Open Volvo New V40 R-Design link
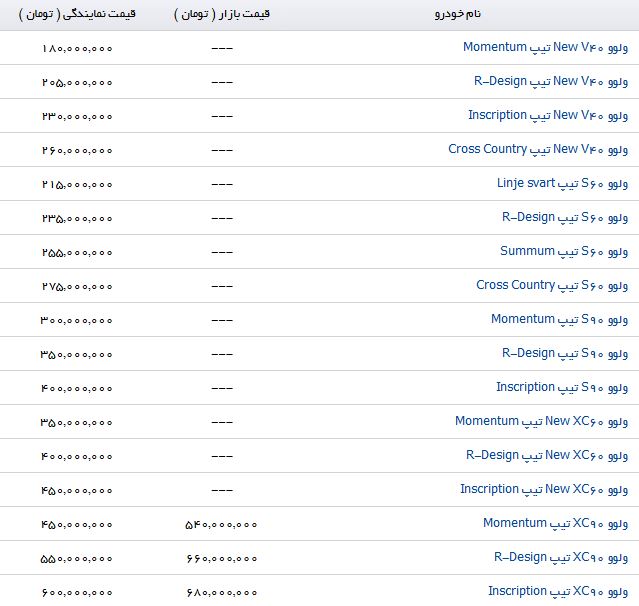 [x=551, y=82]
